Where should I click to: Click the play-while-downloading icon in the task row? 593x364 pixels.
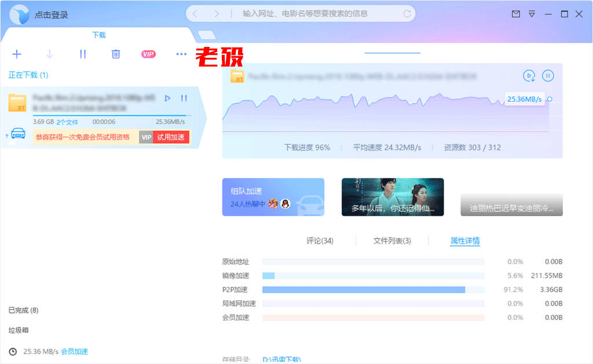(167, 98)
